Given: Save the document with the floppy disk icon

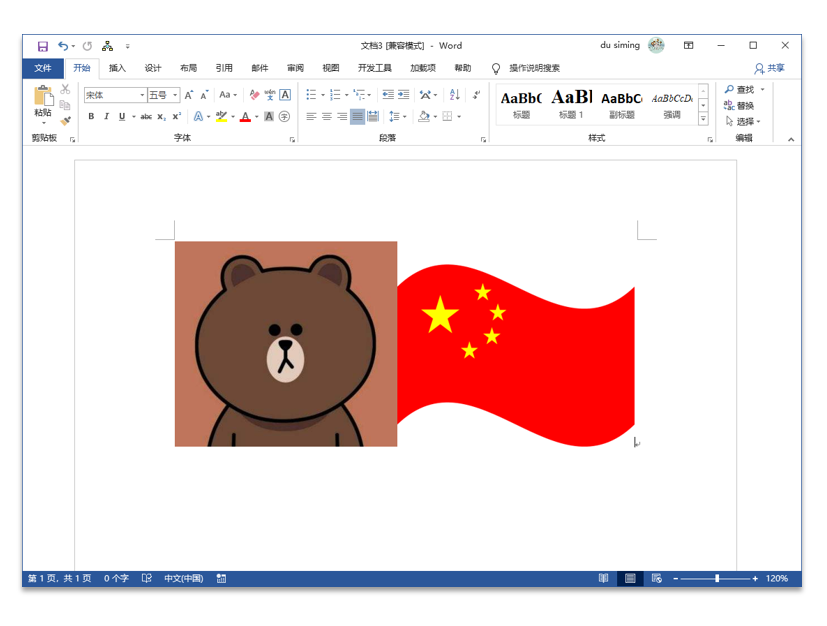Looking at the screenshot, I should tap(43, 46).
